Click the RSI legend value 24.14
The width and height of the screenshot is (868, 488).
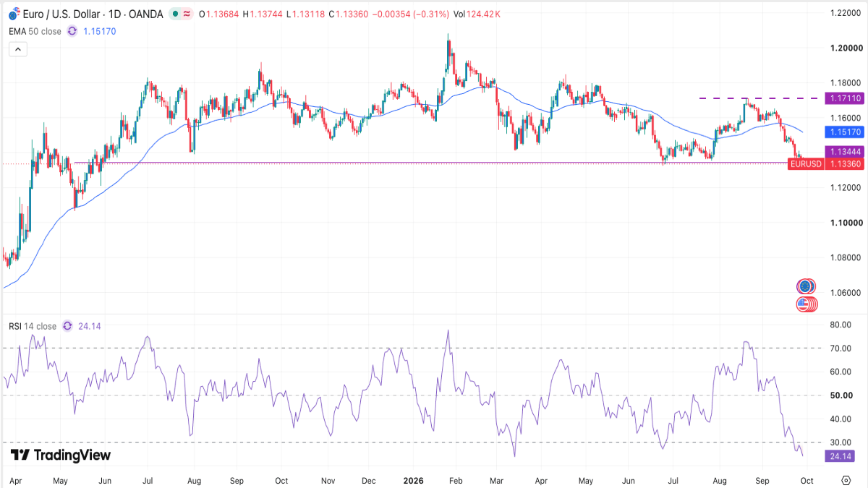click(89, 326)
